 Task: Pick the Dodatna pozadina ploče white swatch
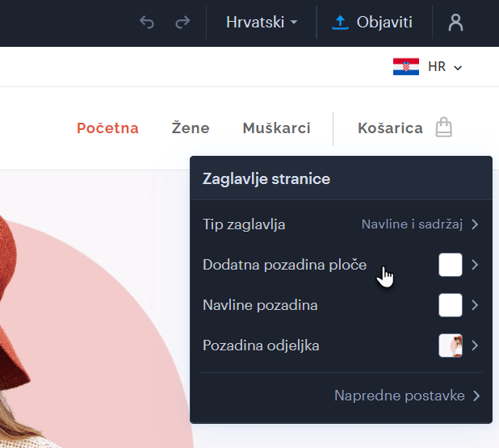(451, 265)
